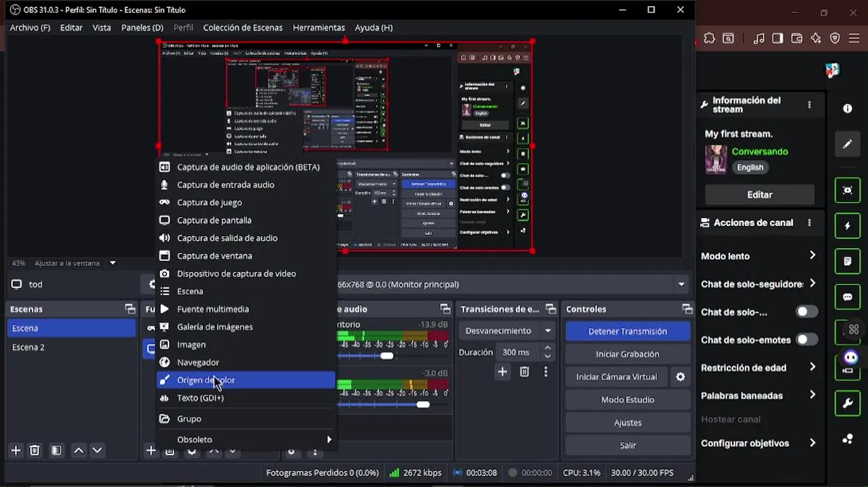Viewport: 868px width, 487px height.
Task: Open Información del stream options menu dots
Action: point(809,105)
